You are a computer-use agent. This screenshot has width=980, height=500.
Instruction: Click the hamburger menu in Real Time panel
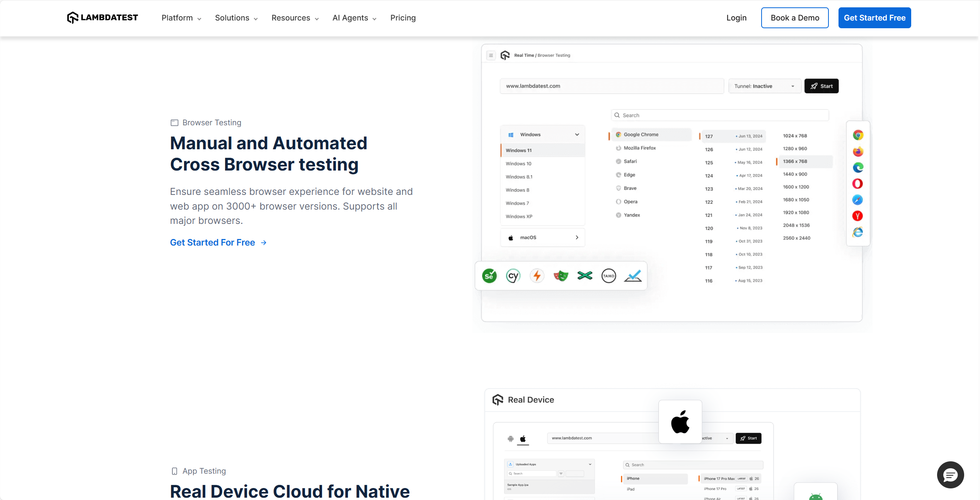tap(491, 55)
